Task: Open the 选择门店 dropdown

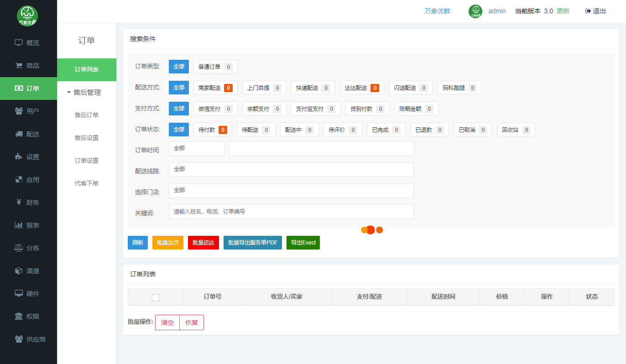Action: (x=291, y=191)
